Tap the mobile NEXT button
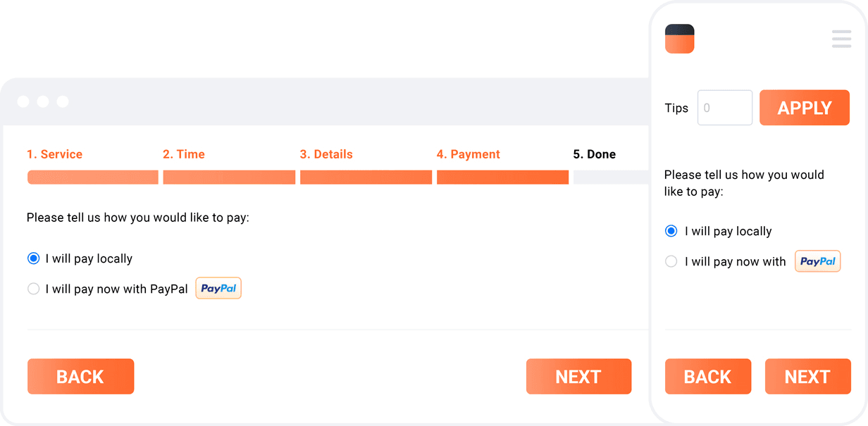Screen dimensions: 868x426 pyautogui.click(x=807, y=377)
